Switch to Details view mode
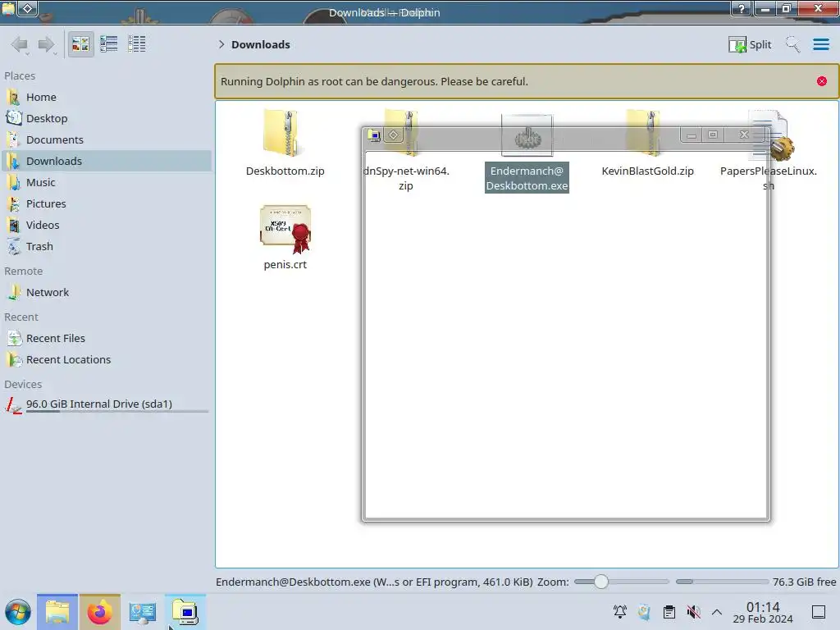Viewport: 840px width, 630px height. coord(137,44)
